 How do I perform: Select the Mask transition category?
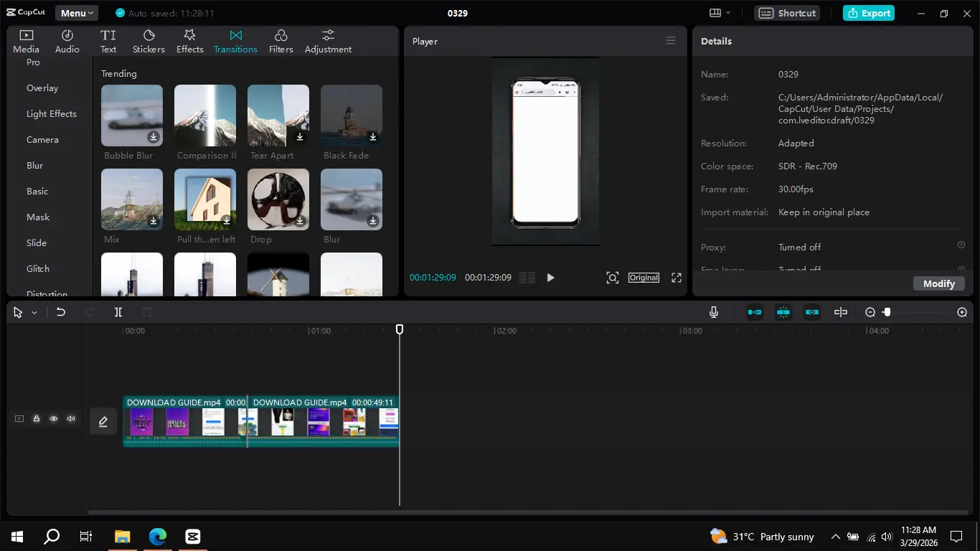coord(38,217)
